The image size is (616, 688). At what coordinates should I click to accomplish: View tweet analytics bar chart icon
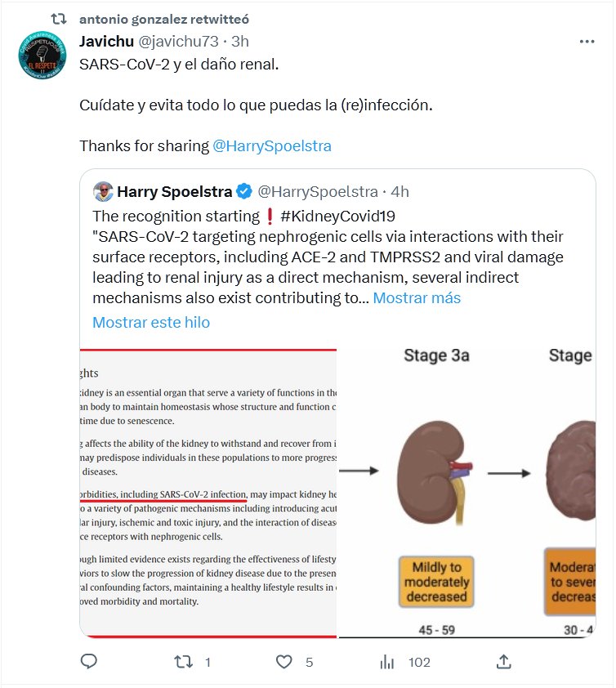[387, 662]
